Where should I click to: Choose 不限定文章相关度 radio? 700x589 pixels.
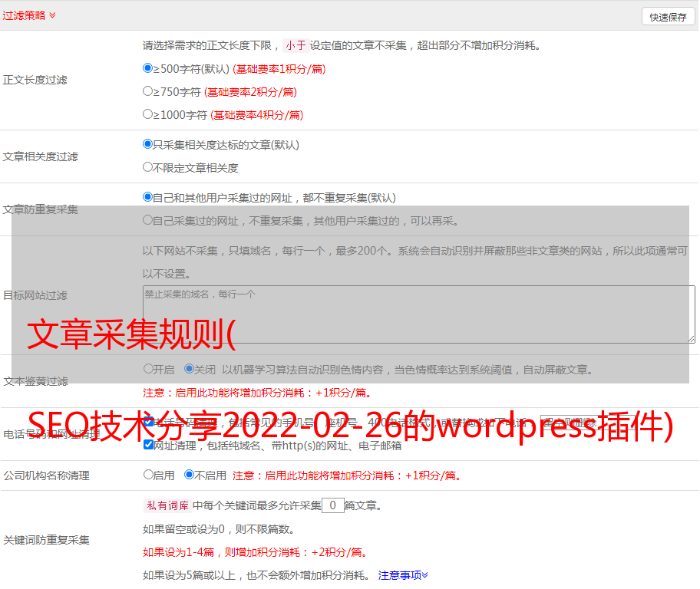147,167
